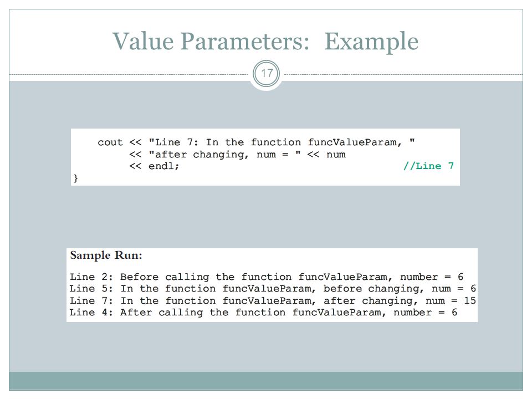Click the closing brace in the code box
532x399 pixels.
pos(76,178)
